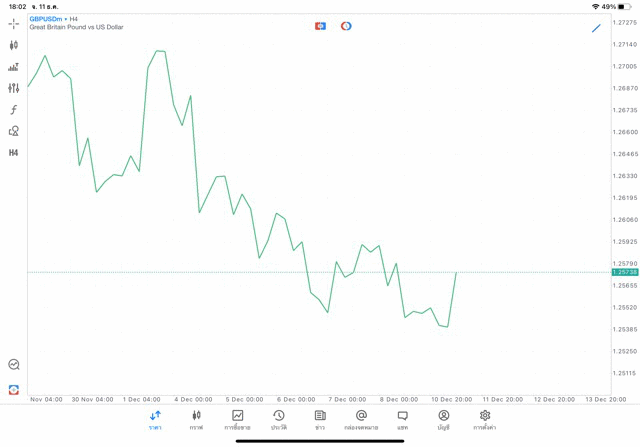Viewport: 640px width, 447px height.
Task: Open the function indicators icon
Action: [13, 110]
